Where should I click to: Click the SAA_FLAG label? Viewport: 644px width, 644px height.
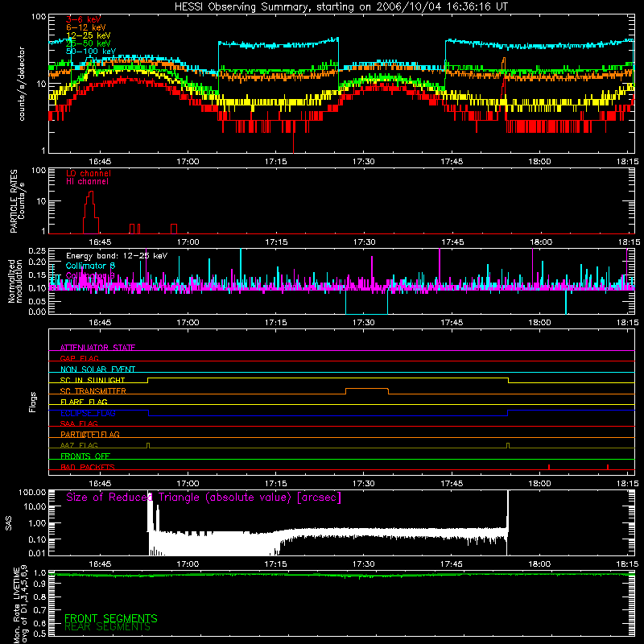pyautogui.click(x=79, y=423)
